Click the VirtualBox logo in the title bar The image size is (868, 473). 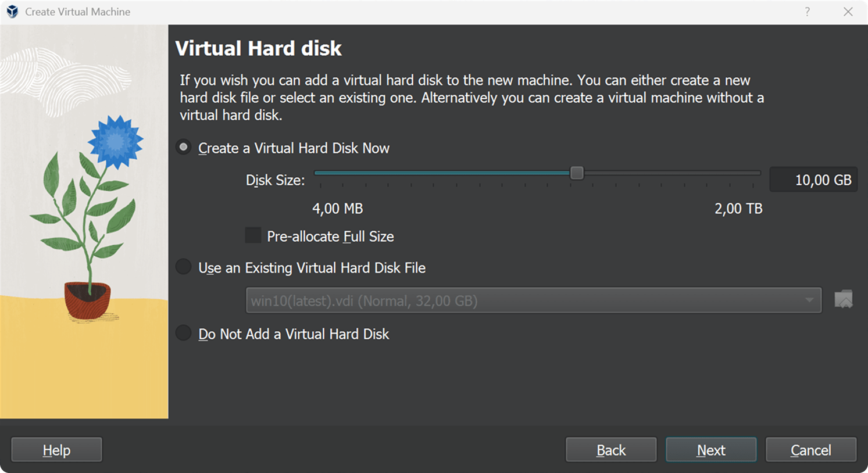12,12
